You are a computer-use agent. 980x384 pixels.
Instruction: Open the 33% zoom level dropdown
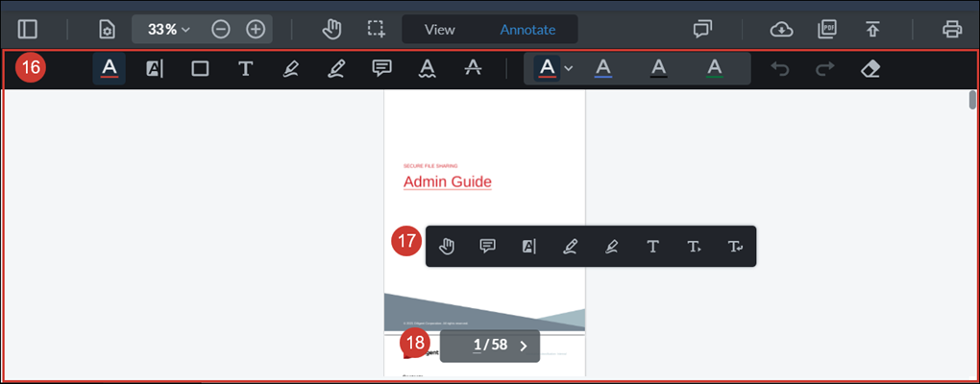tap(169, 29)
